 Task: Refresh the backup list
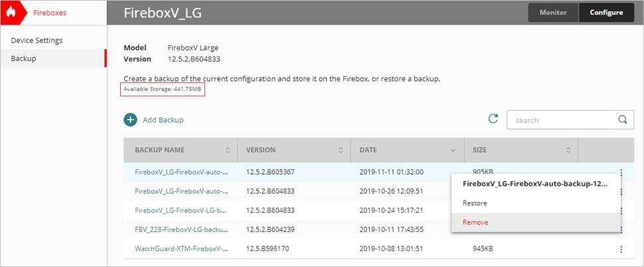click(493, 119)
